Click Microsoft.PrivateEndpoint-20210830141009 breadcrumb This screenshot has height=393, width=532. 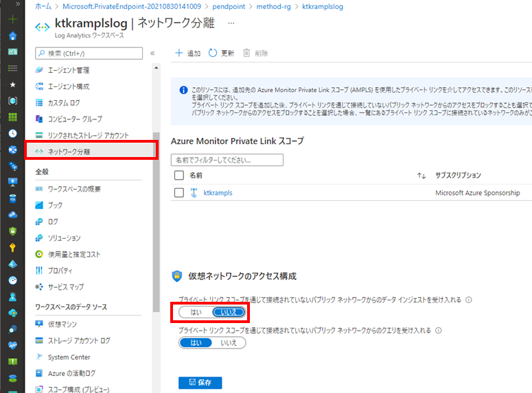132,6
